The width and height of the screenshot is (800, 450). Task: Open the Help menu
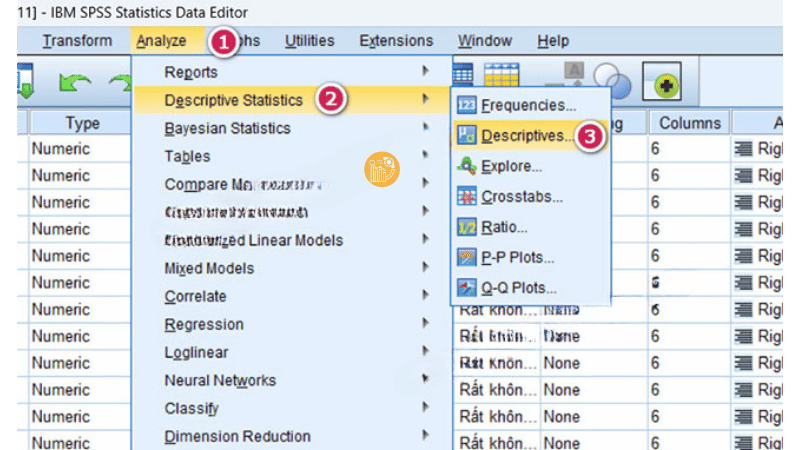click(x=553, y=41)
